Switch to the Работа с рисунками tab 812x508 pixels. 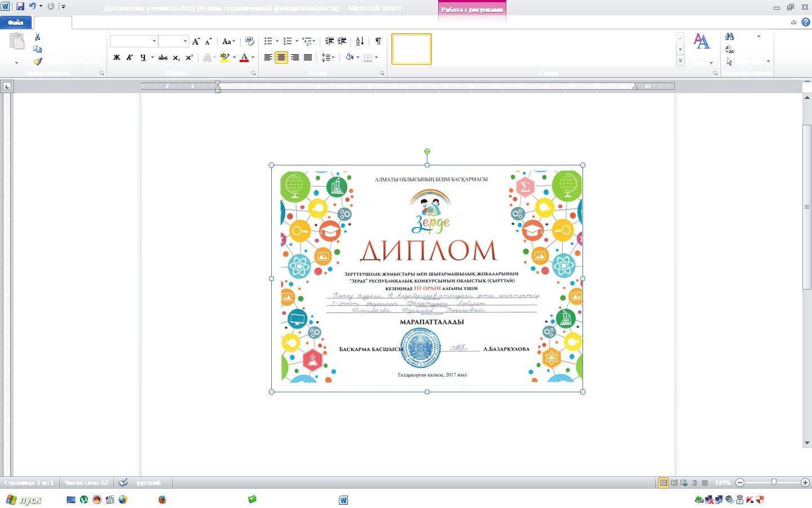(471, 10)
